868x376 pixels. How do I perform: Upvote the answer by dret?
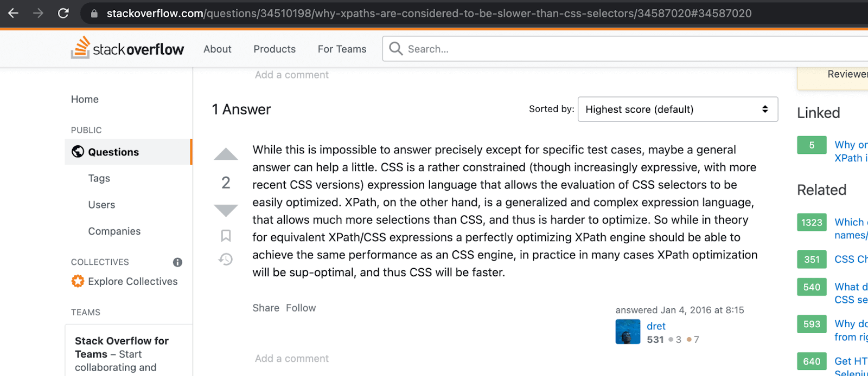[x=226, y=154]
